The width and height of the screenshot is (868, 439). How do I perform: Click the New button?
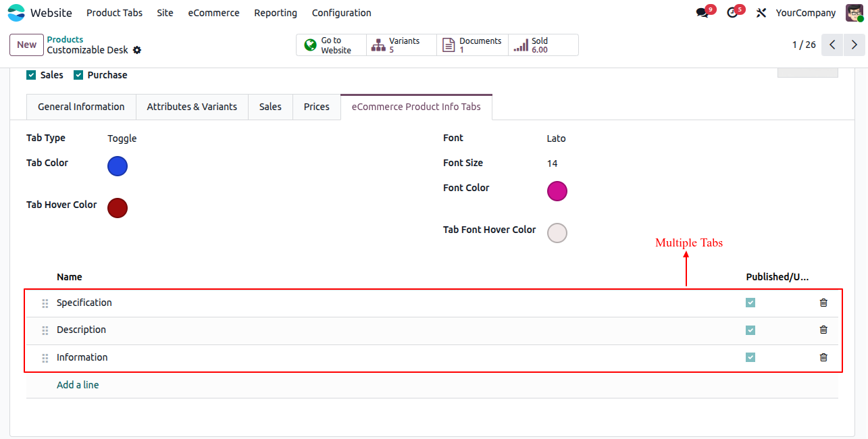click(27, 45)
